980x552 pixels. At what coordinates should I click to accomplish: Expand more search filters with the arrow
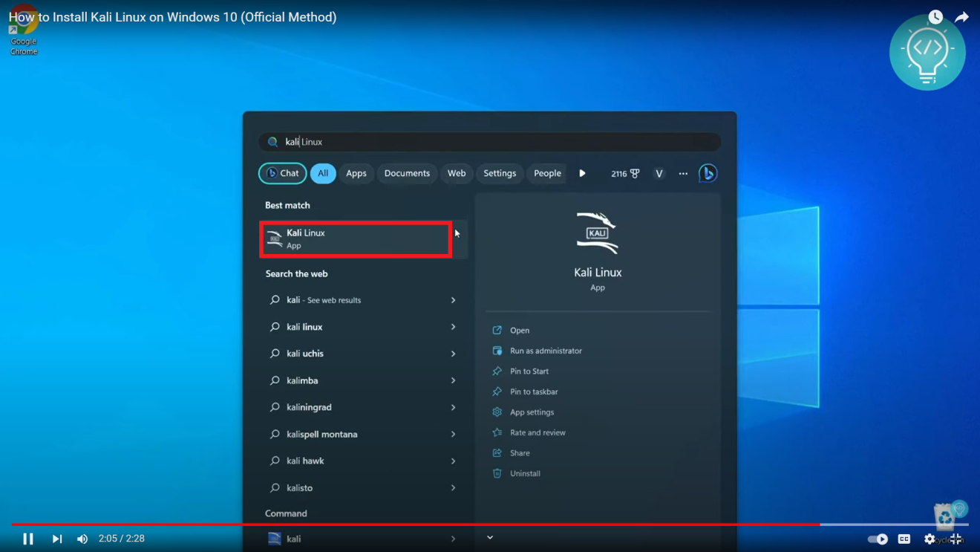[x=582, y=173]
